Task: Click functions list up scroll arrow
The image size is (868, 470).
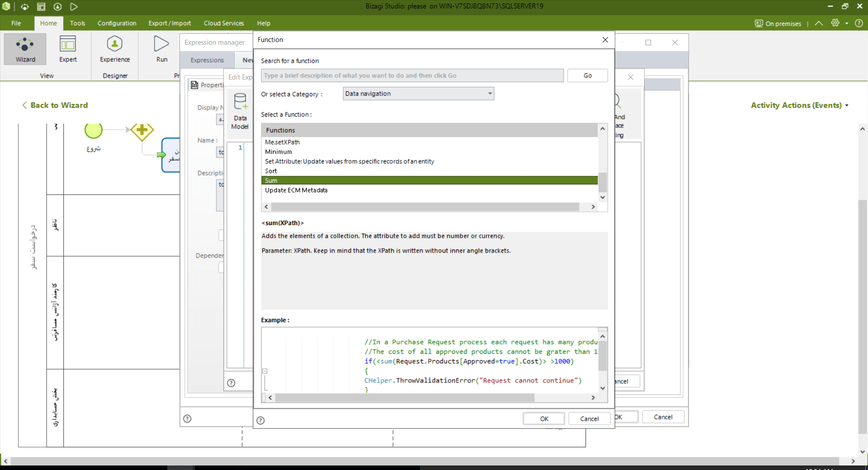Action: 603,129
